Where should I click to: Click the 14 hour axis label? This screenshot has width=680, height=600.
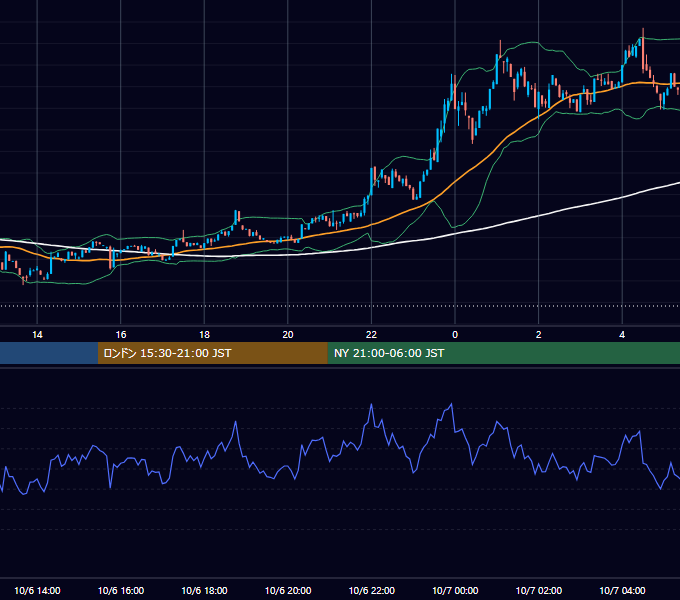37,335
